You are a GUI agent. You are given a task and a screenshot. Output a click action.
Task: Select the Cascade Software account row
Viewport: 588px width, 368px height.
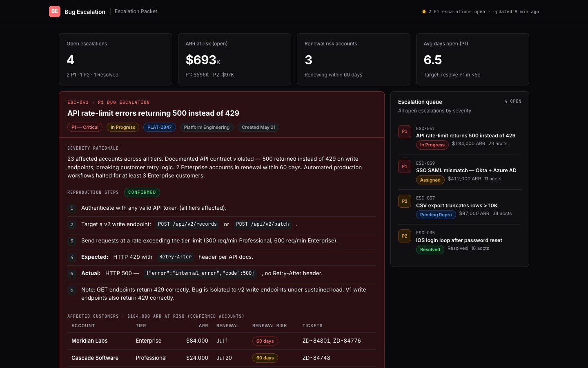click(x=221, y=358)
